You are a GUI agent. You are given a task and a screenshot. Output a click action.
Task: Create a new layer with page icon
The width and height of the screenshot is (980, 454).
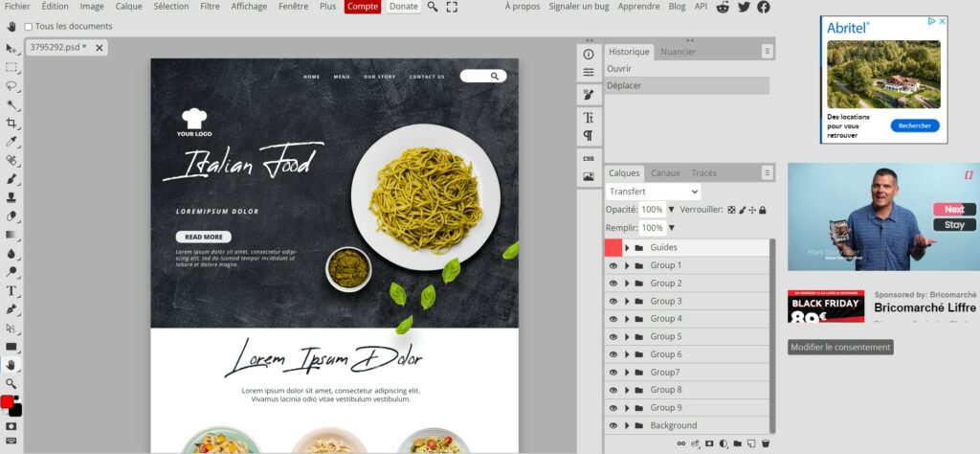click(751, 443)
